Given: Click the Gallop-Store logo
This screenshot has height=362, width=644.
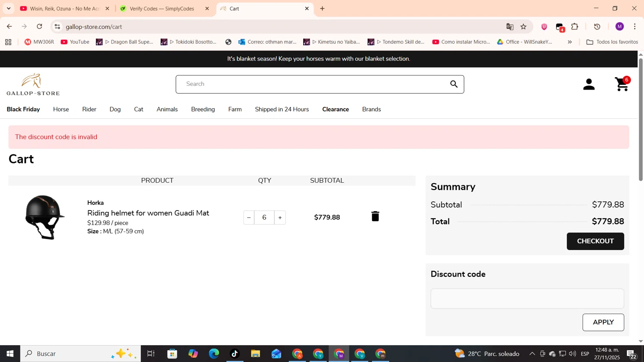Looking at the screenshot, I should [33, 84].
